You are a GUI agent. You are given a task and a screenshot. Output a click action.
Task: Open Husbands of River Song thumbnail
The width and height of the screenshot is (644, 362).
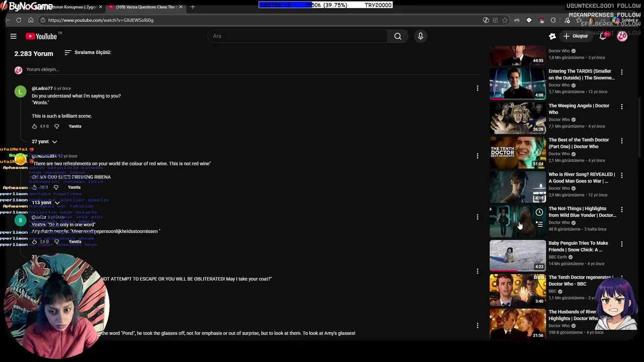[518, 324]
